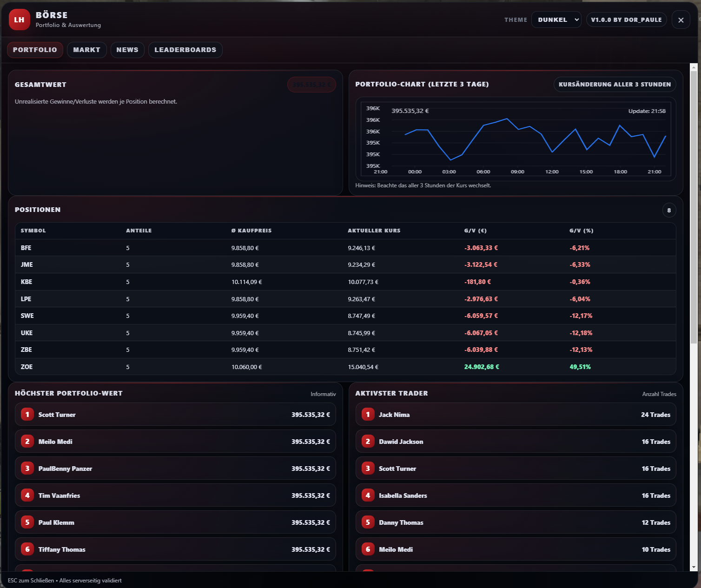Close the Börse window with X
701x588 pixels.
[681, 20]
